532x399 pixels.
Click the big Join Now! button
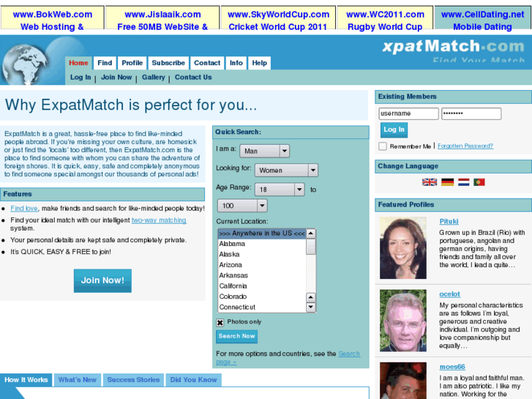click(102, 281)
